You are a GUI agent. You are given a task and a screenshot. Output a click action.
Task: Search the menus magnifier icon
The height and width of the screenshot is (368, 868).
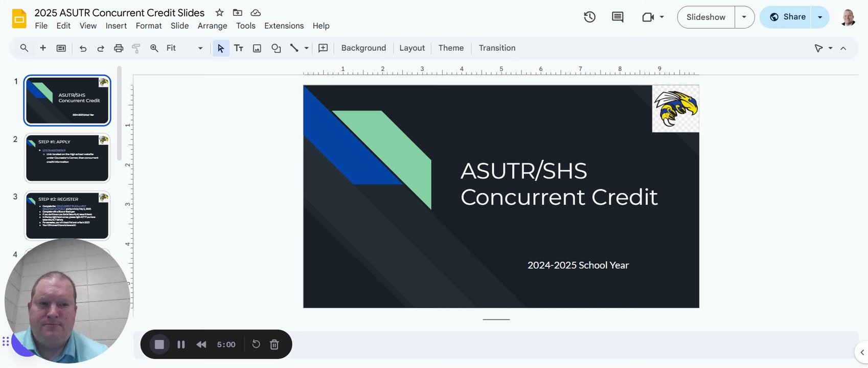(x=24, y=48)
